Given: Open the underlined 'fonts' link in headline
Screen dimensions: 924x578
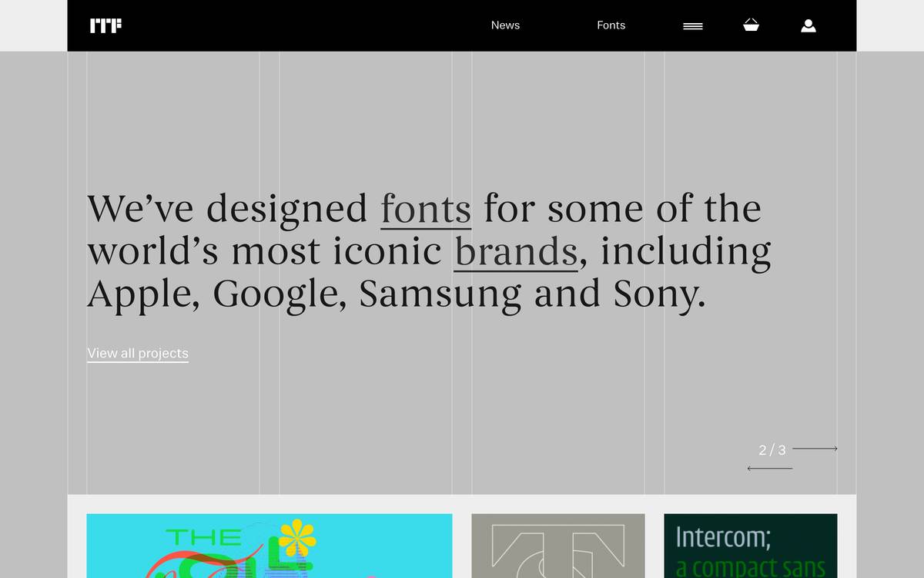Looking at the screenshot, I should click(426, 207).
